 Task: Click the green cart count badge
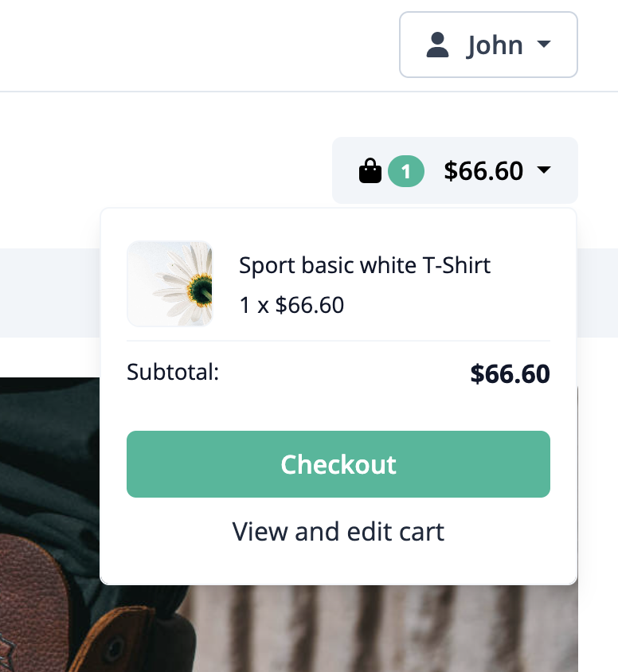click(x=406, y=171)
